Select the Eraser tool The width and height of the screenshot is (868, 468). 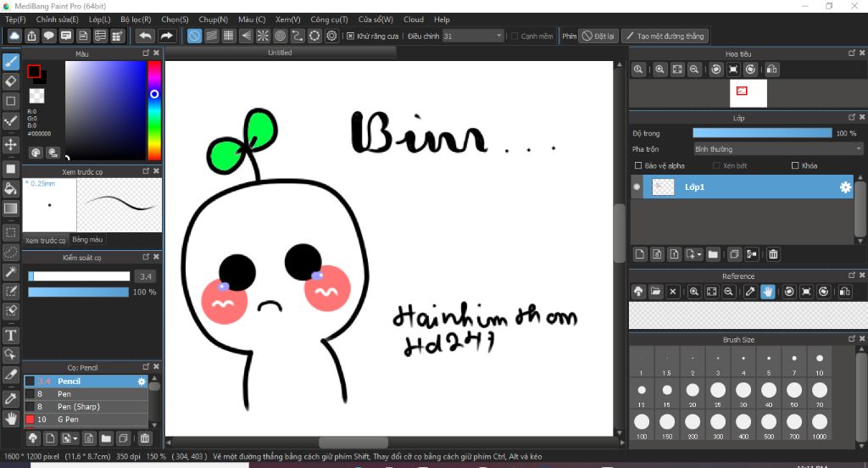(10, 81)
